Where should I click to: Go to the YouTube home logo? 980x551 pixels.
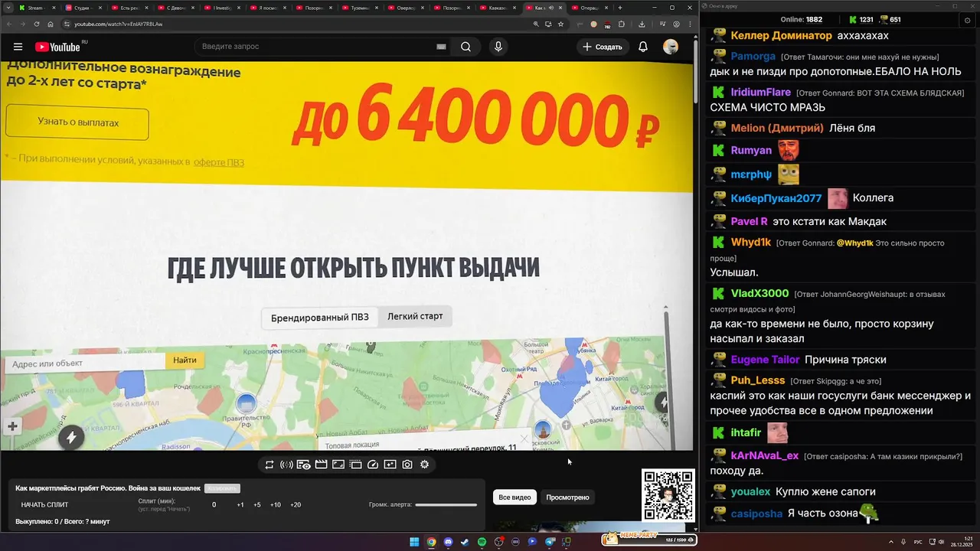click(x=58, y=47)
